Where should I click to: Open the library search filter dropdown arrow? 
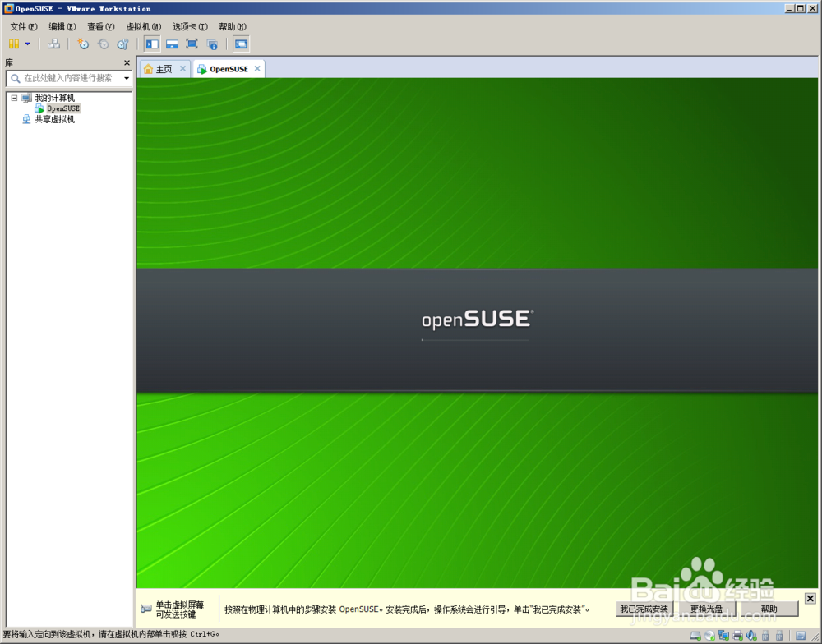[127, 78]
